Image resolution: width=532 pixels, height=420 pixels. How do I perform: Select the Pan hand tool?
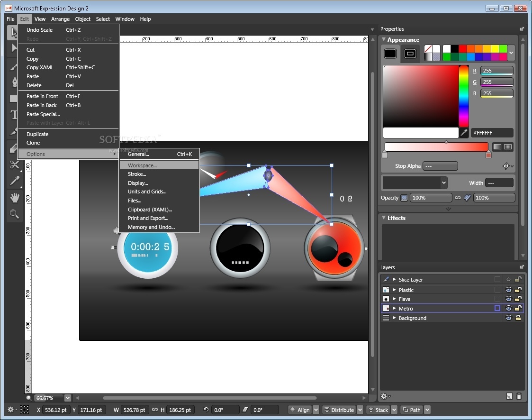pyautogui.click(x=14, y=197)
